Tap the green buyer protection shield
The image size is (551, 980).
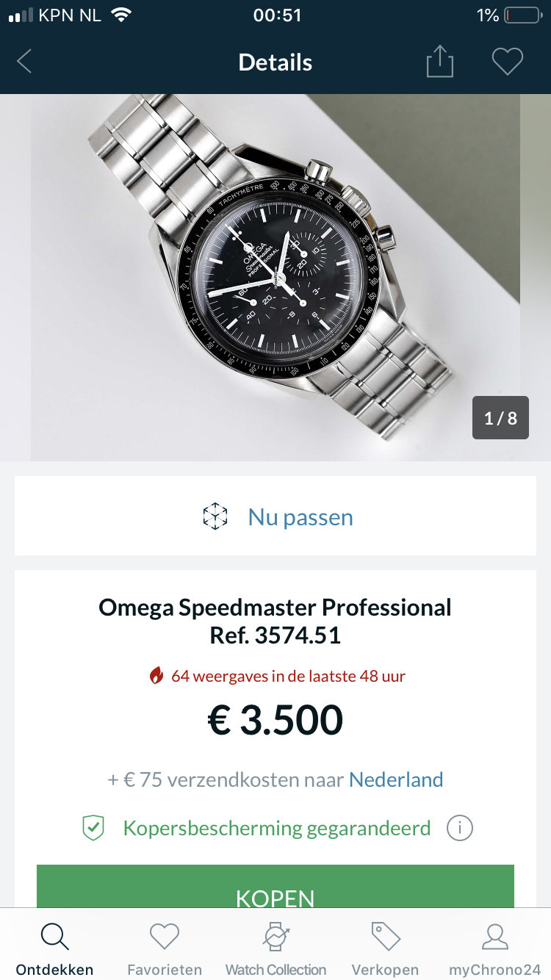click(x=93, y=829)
